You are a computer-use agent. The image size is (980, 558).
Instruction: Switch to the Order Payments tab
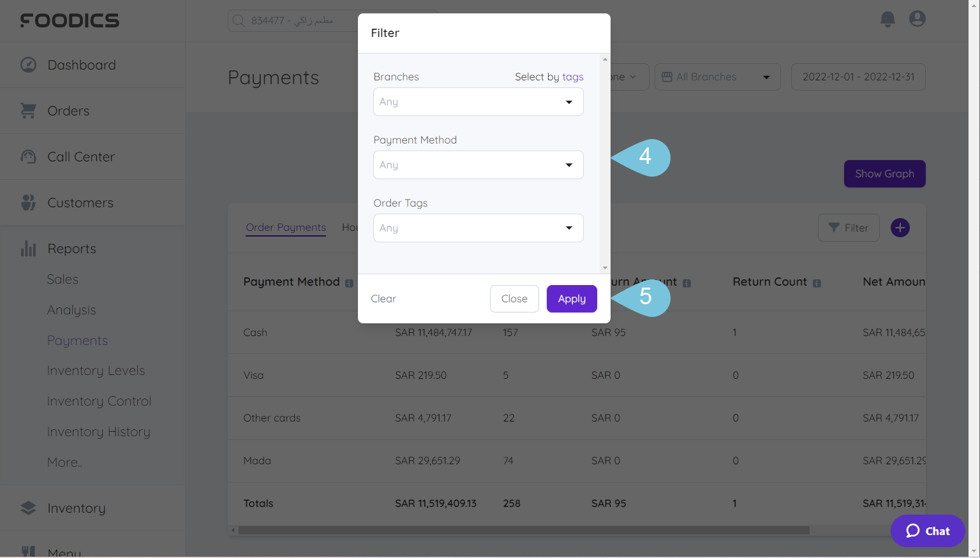pyautogui.click(x=286, y=228)
